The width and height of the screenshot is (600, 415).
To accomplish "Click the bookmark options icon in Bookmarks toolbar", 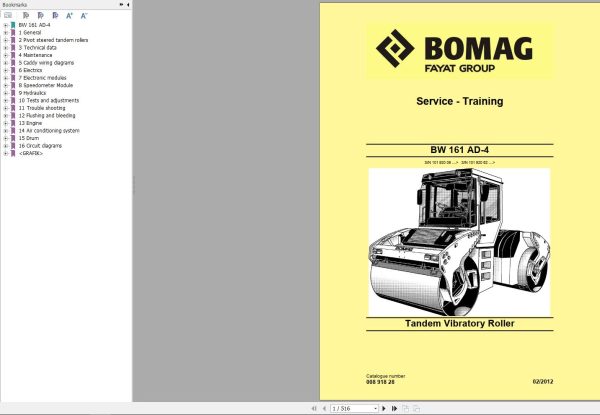I will click(x=8, y=15).
